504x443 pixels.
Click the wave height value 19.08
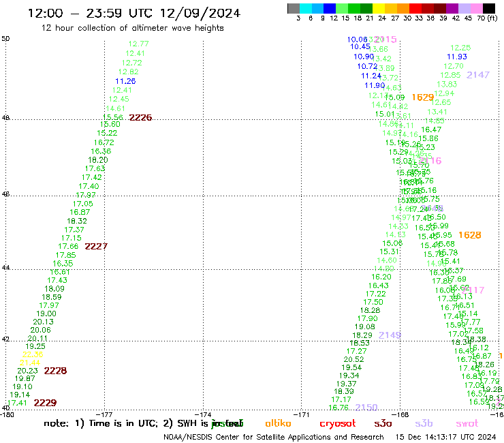(365, 326)
